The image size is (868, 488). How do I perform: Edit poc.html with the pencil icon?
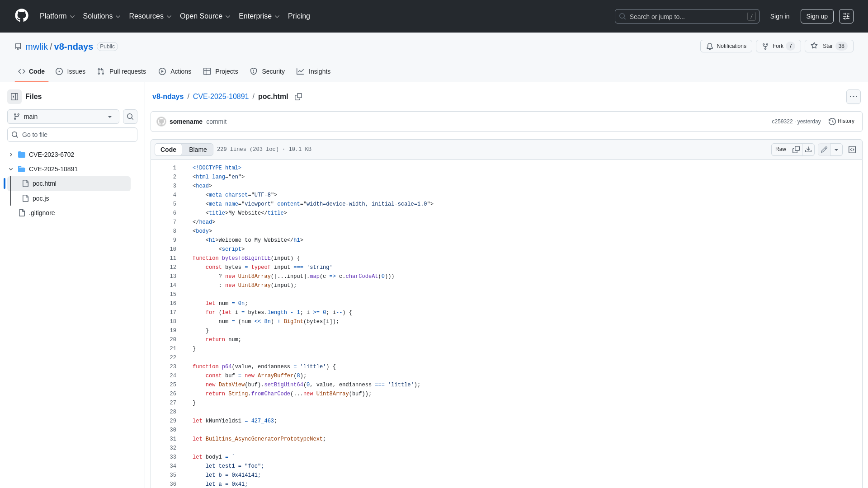tap(824, 149)
